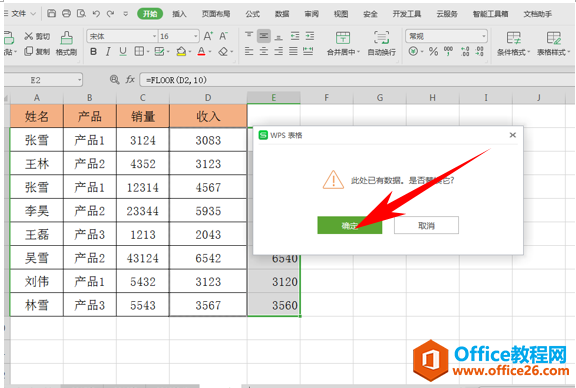Expand the borders dropdown arrow

tap(148, 52)
